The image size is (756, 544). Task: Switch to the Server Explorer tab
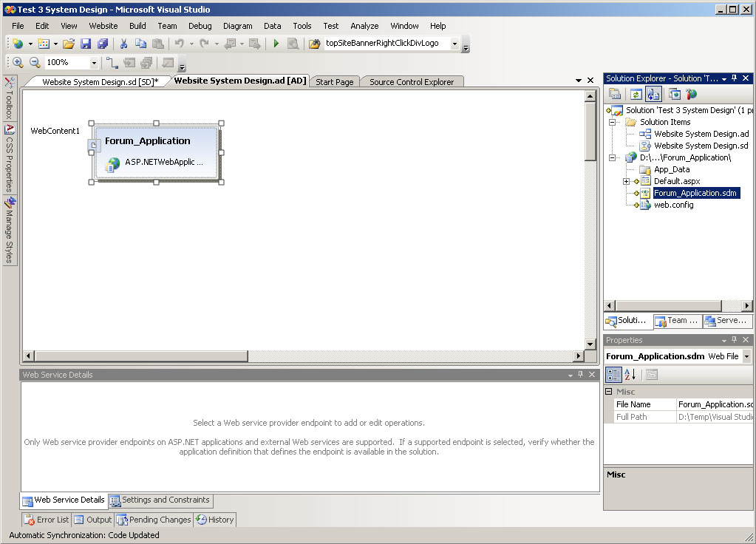pos(727,321)
